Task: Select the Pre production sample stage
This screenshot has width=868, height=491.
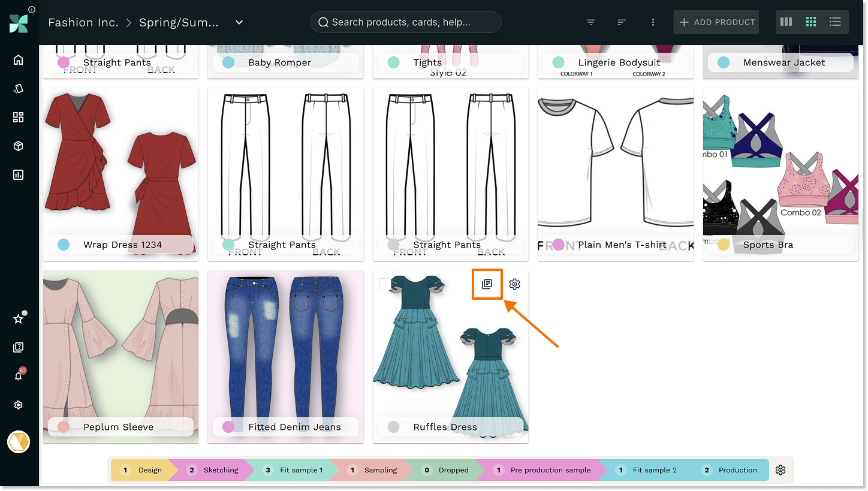Action: tap(544, 470)
